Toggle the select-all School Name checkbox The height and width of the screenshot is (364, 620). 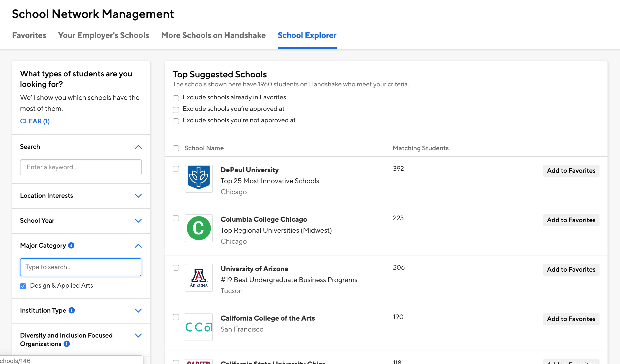coord(176,148)
